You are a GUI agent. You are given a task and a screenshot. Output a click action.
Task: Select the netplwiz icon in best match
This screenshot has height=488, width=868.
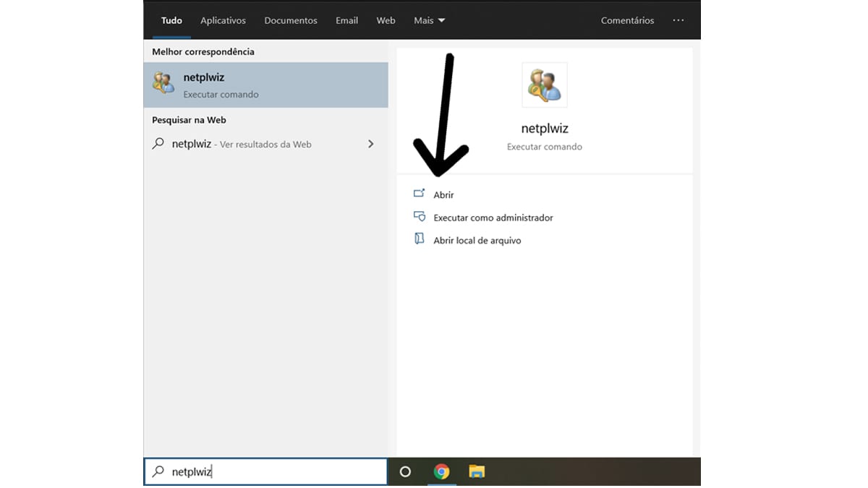163,83
